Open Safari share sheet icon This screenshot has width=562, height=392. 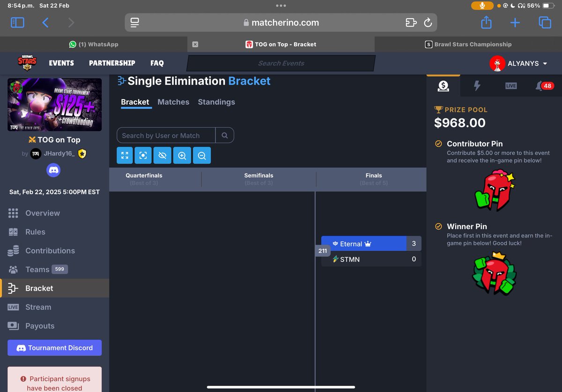tap(486, 22)
